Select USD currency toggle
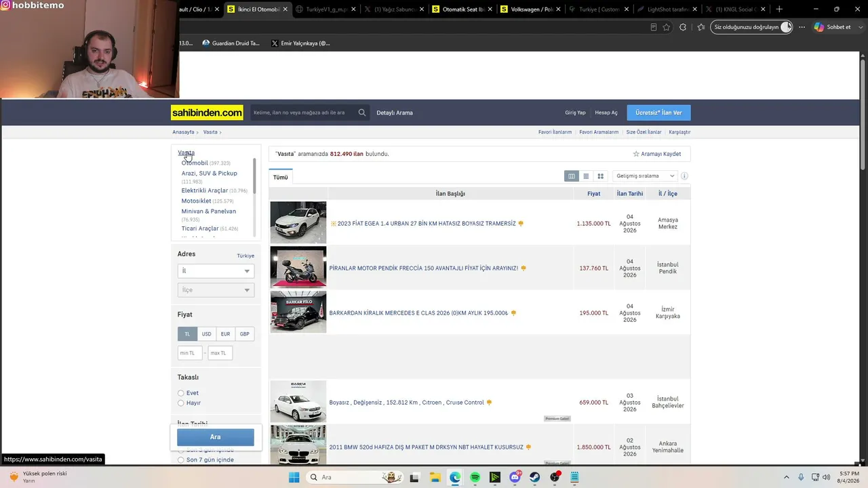The height and width of the screenshot is (488, 868). (206, 334)
